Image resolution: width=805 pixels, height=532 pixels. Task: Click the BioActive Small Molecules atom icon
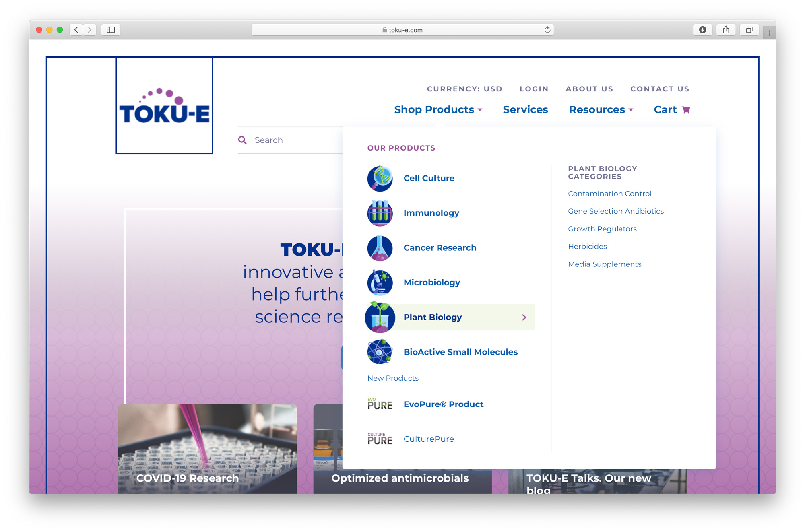click(380, 352)
